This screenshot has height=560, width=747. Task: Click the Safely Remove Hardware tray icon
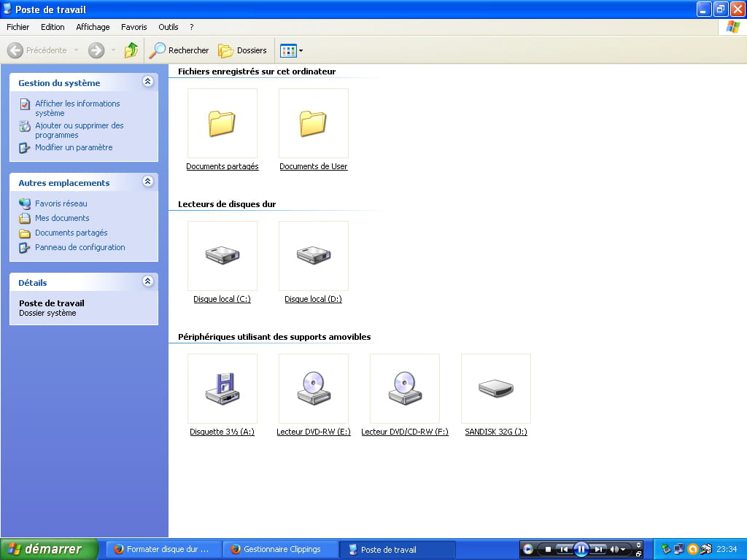click(666, 548)
